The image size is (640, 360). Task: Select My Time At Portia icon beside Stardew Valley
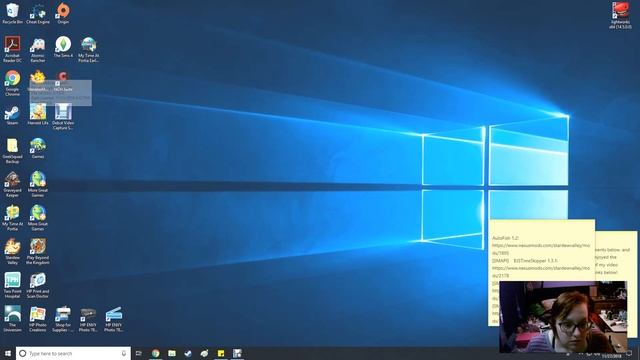[x=12, y=218]
